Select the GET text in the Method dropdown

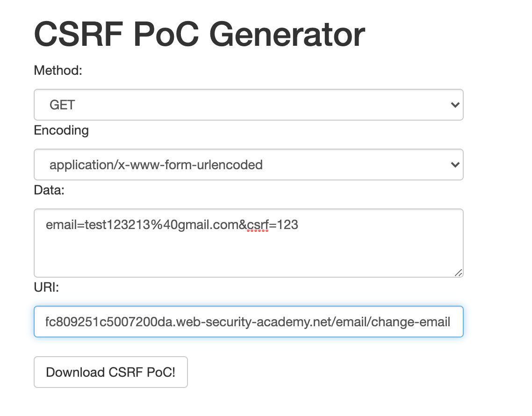pos(61,105)
